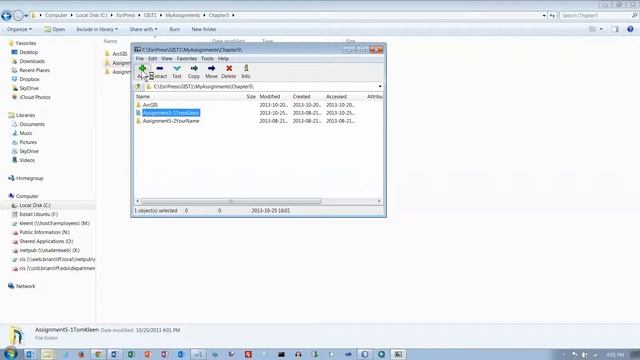This screenshot has width=640, height=360.
Task: Open address bar history dropdown in Explorer
Action: (x=544, y=16)
